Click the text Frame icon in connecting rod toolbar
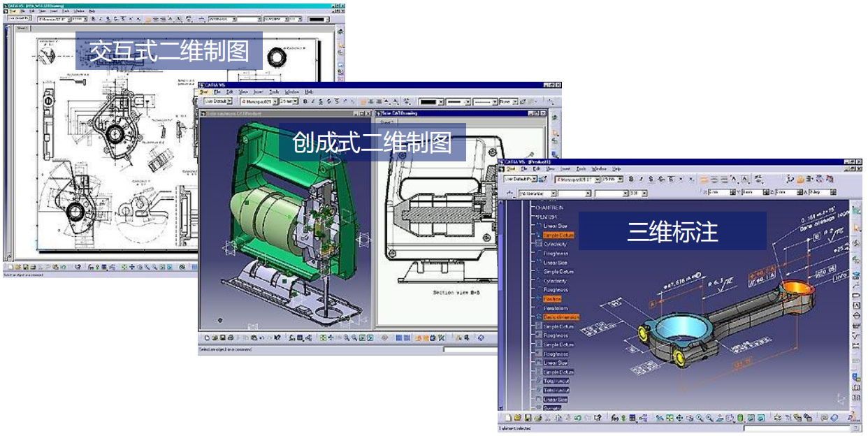The width and height of the screenshot is (868, 436). 744,179
